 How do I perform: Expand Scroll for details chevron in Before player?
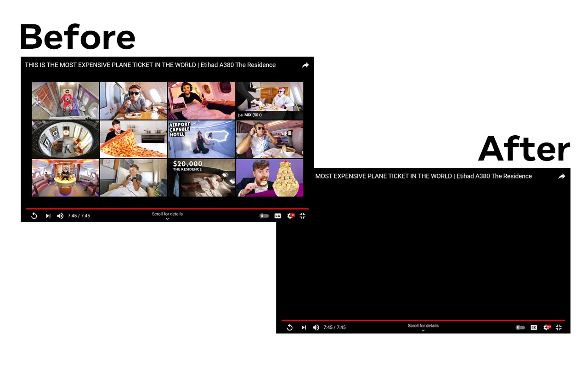coord(167,219)
